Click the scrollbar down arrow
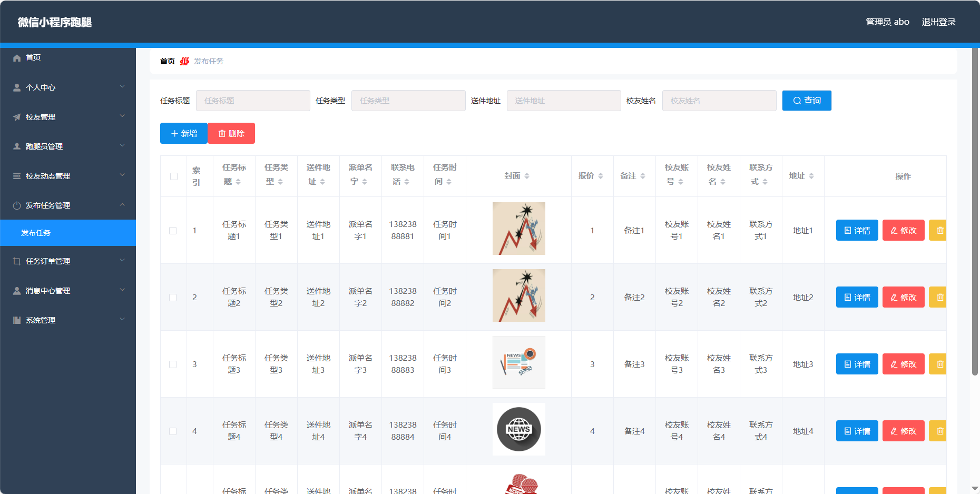This screenshot has height=494, width=980. [975, 489]
